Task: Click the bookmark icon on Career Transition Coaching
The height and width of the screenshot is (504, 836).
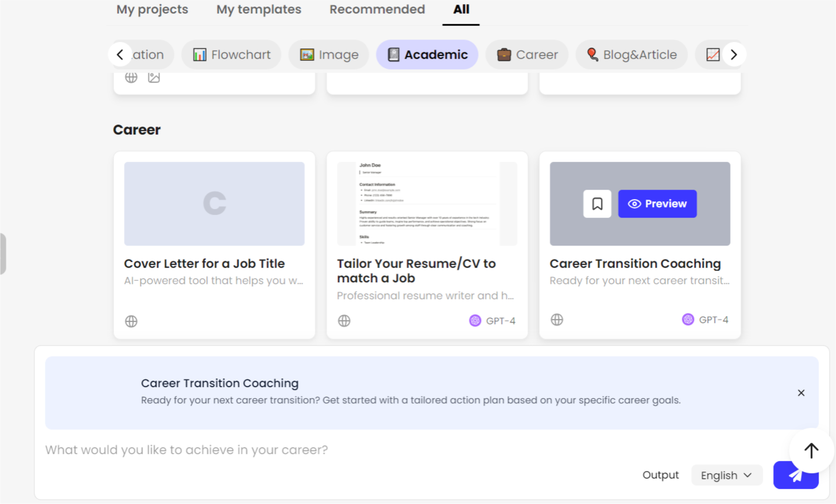Action: (x=597, y=204)
